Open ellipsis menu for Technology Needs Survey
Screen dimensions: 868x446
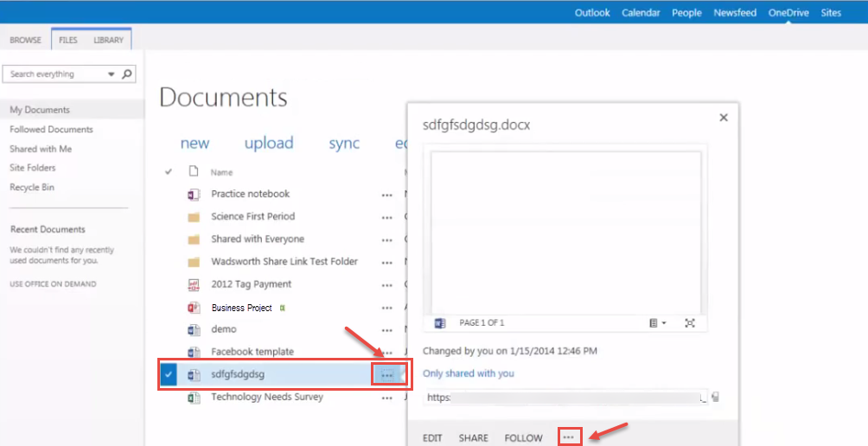click(387, 398)
